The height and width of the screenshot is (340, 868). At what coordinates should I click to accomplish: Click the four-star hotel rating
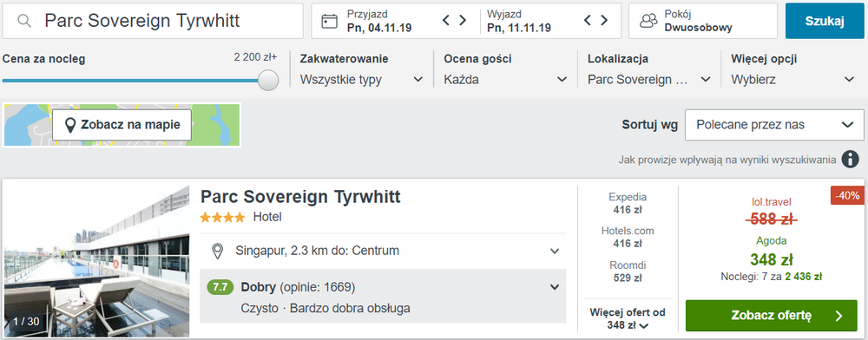pos(222,217)
